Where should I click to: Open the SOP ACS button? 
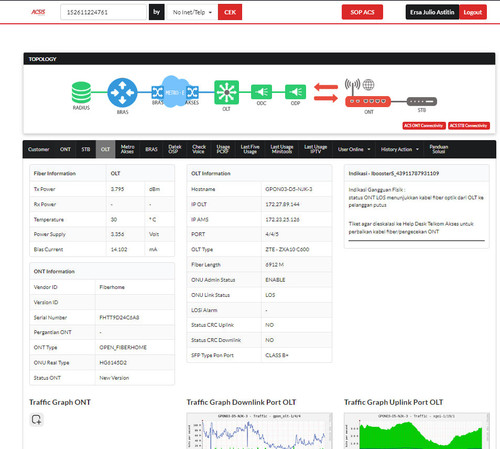362,12
